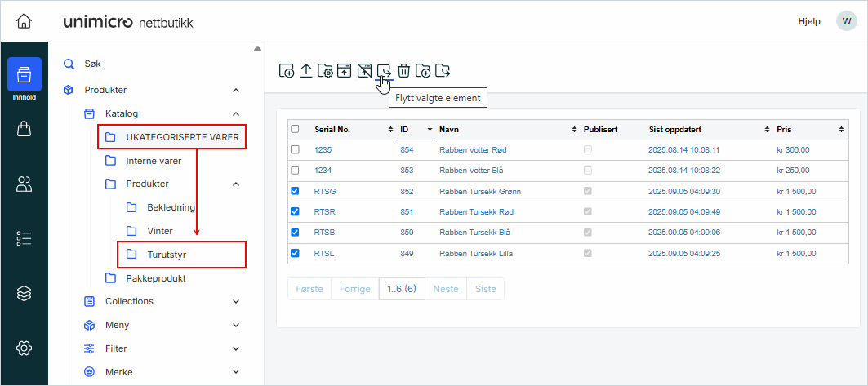Collapse the Katalog tree node
This screenshot has width=868, height=386.
click(236, 113)
